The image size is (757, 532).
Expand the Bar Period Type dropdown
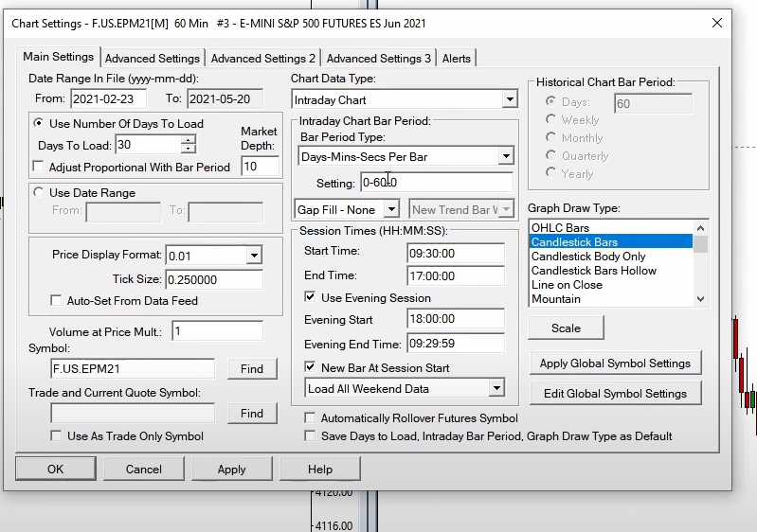tap(505, 156)
